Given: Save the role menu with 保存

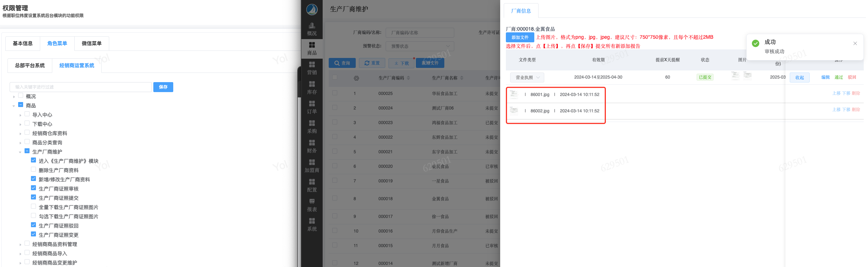Looking at the screenshot, I should 163,87.
